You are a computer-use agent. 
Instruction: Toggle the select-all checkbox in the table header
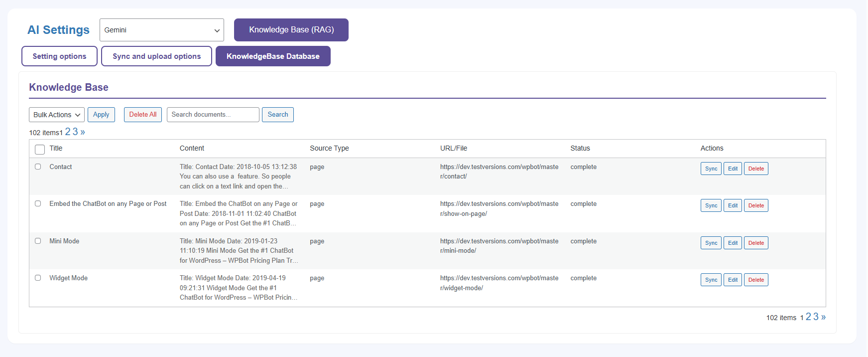[40, 149]
